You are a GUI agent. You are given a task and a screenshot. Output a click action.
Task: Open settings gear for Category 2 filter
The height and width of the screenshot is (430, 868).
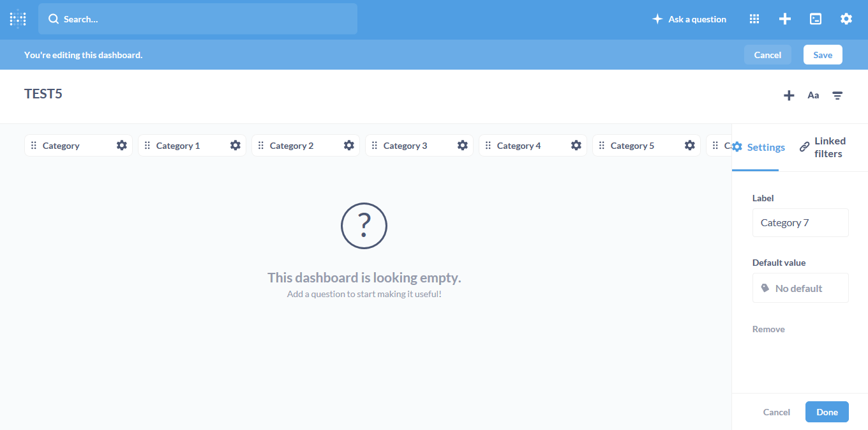tap(349, 145)
